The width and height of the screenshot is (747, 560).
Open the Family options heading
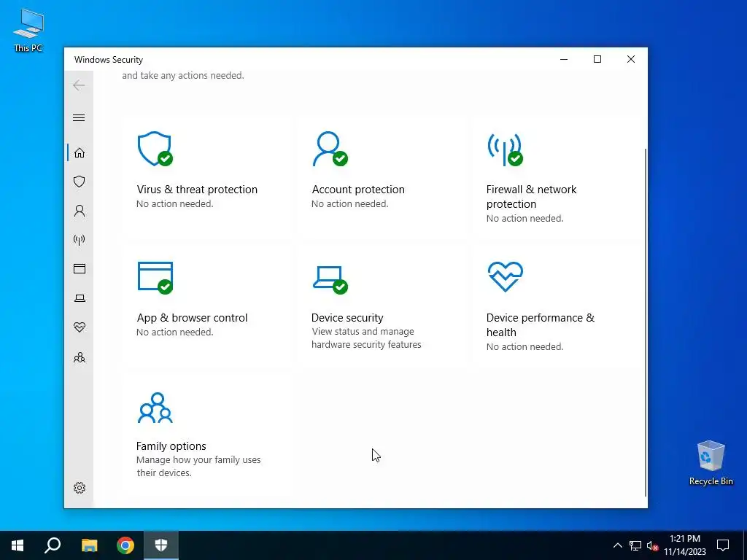(x=171, y=446)
